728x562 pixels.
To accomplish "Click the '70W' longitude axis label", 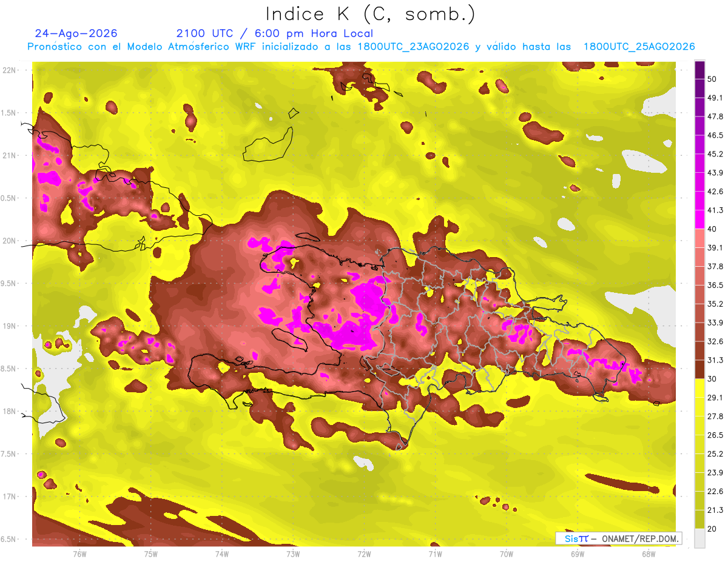I will [x=506, y=554].
